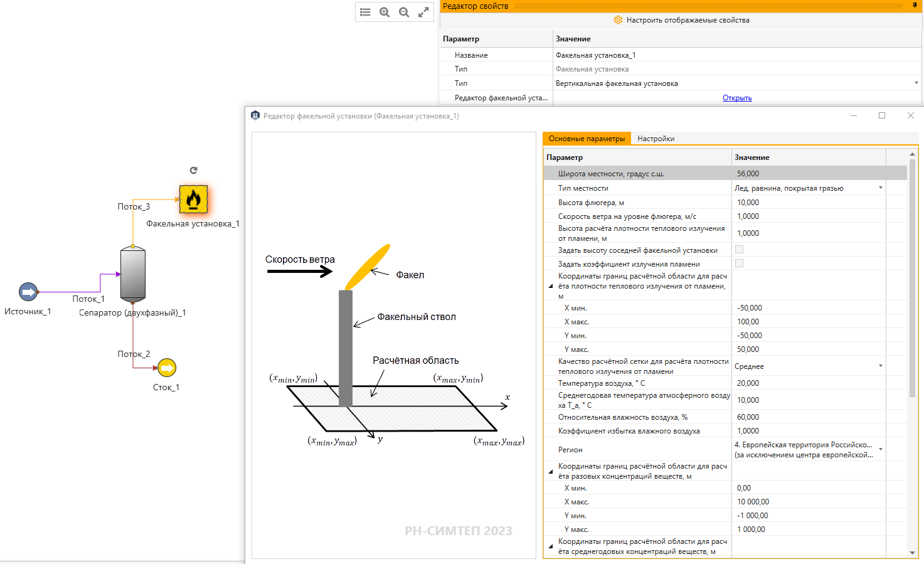Click X макс. value 10 000,00
924x564 pixels.
(809, 502)
